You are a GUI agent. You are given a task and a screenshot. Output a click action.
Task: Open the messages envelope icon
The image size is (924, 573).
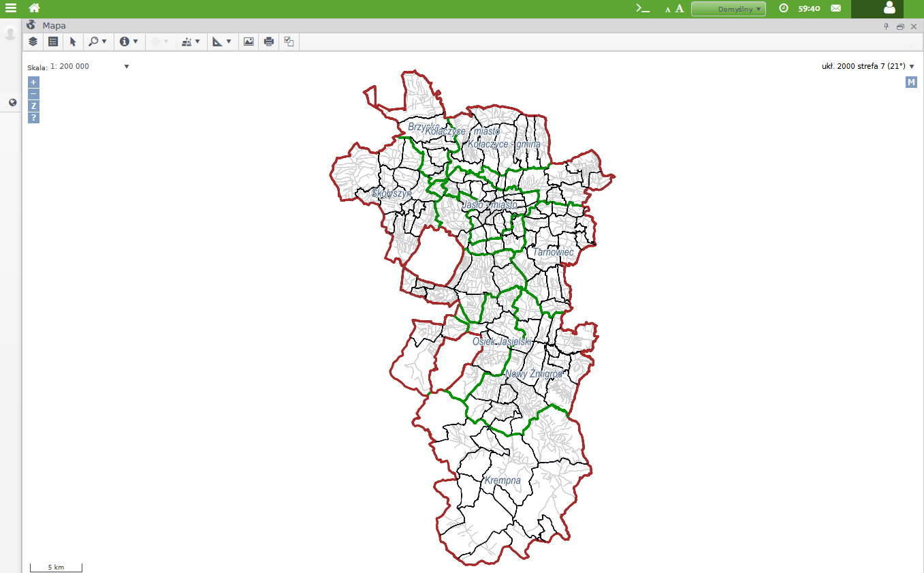point(835,8)
